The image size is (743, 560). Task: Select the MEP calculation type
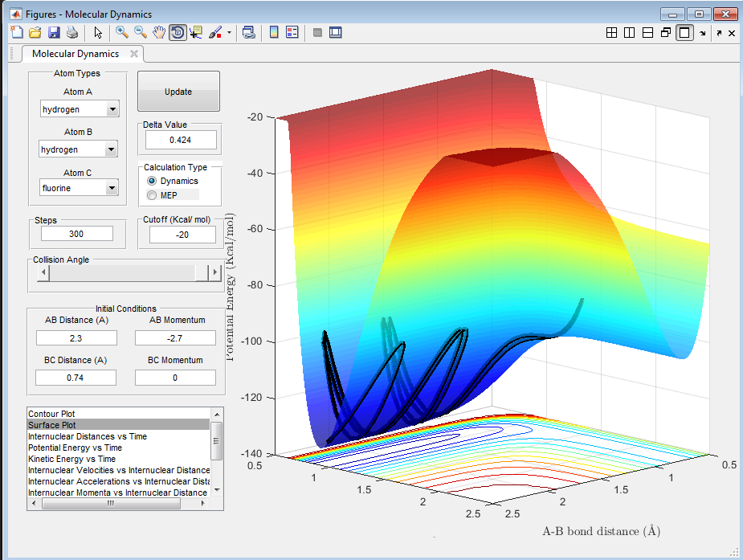(x=152, y=195)
